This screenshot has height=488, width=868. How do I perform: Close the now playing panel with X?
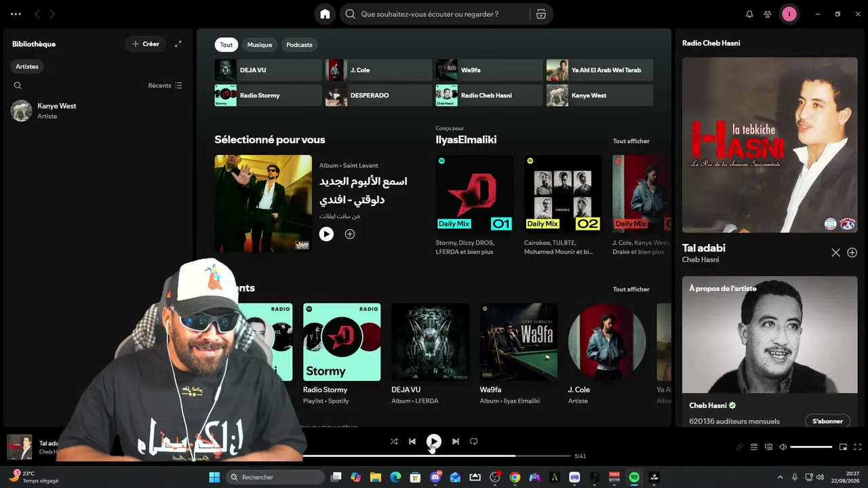click(x=835, y=253)
